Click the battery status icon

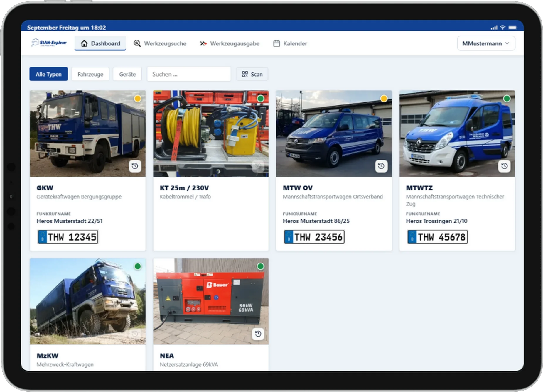coord(512,27)
